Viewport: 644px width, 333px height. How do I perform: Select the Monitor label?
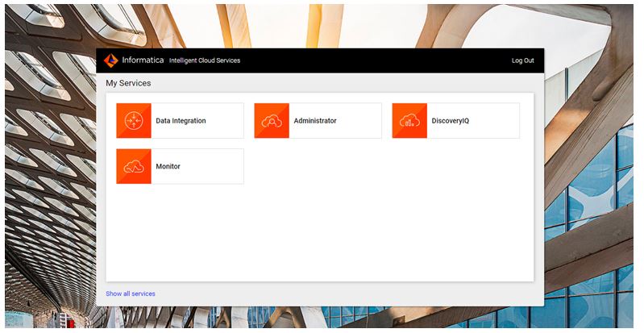168,166
